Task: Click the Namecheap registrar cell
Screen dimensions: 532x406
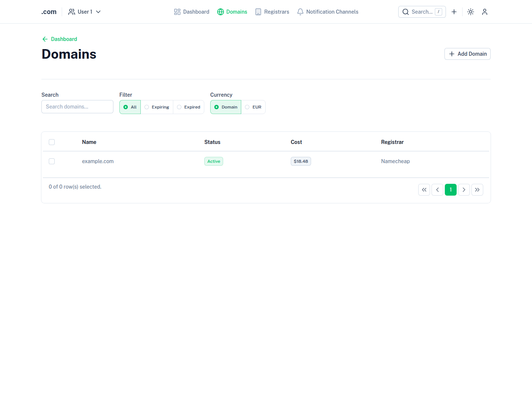Action: pyautogui.click(x=395, y=161)
